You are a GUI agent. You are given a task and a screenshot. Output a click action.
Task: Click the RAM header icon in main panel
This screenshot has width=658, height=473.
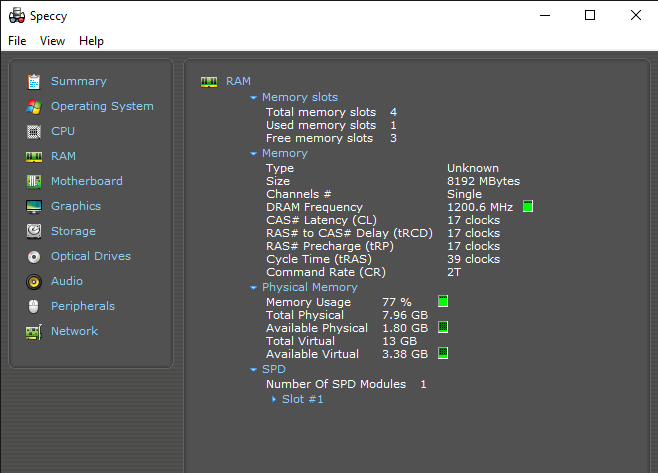(x=209, y=81)
